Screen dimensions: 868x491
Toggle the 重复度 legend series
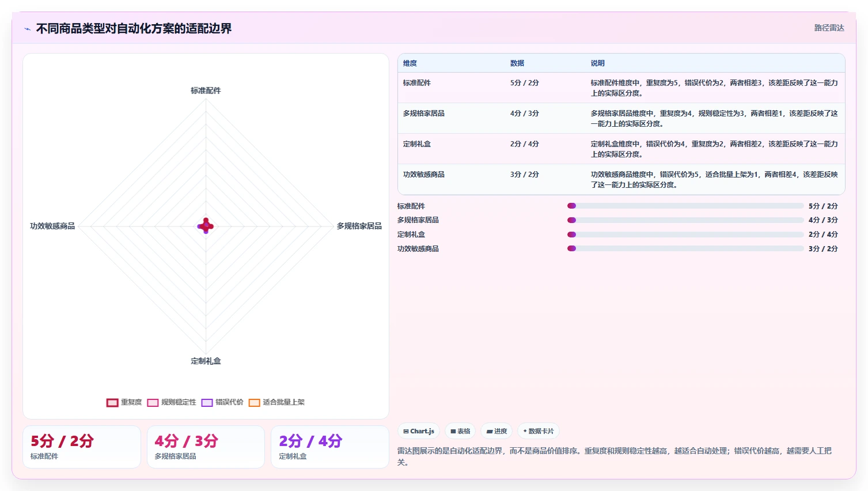click(124, 402)
